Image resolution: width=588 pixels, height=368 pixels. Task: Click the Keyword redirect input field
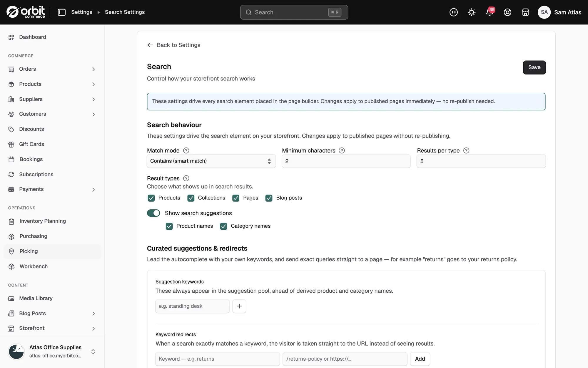218,359
